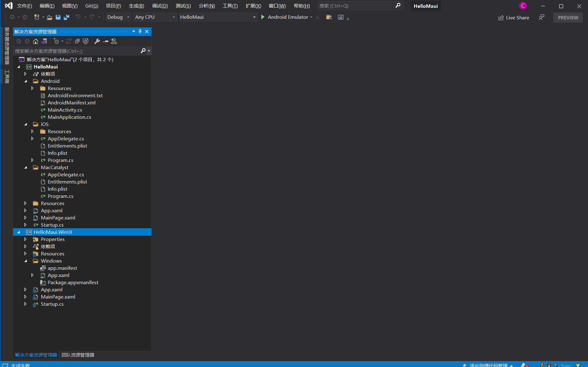Click the Undo arrow icon

click(78, 17)
